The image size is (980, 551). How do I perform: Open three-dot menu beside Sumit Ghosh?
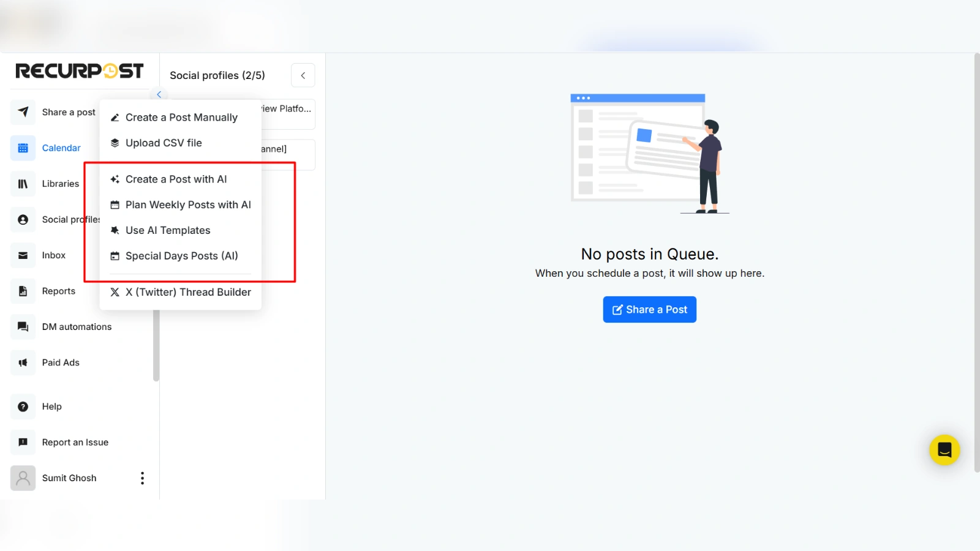click(x=142, y=478)
